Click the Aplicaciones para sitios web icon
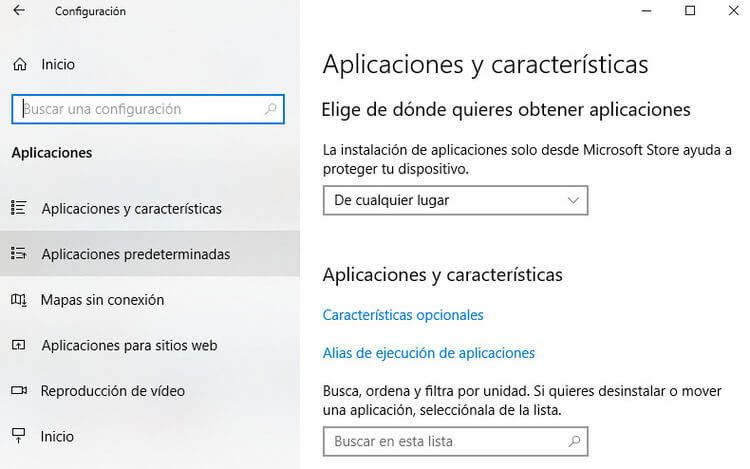The image size is (750, 469). click(x=19, y=345)
